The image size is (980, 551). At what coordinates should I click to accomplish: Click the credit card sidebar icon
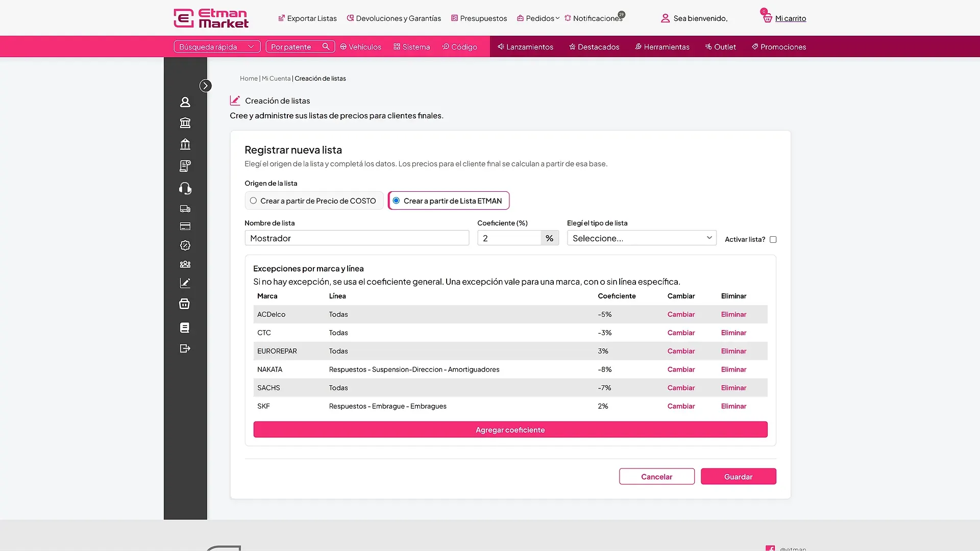(185, 227)
